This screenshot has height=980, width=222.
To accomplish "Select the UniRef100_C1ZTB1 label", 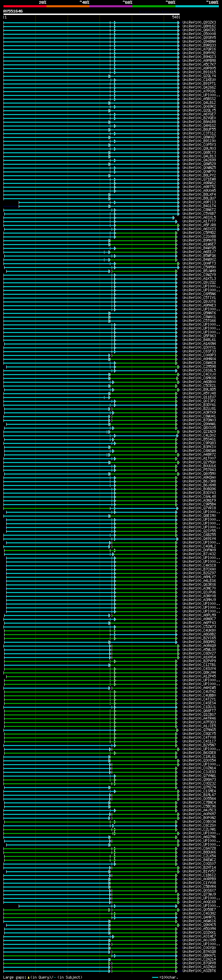I will 199,665.
